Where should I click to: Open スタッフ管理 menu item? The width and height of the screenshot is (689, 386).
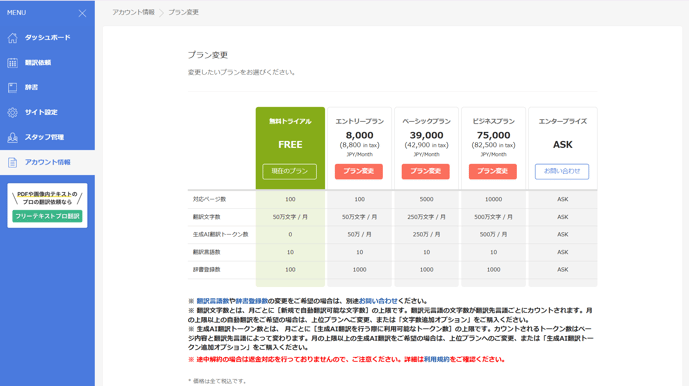[47, 138]
